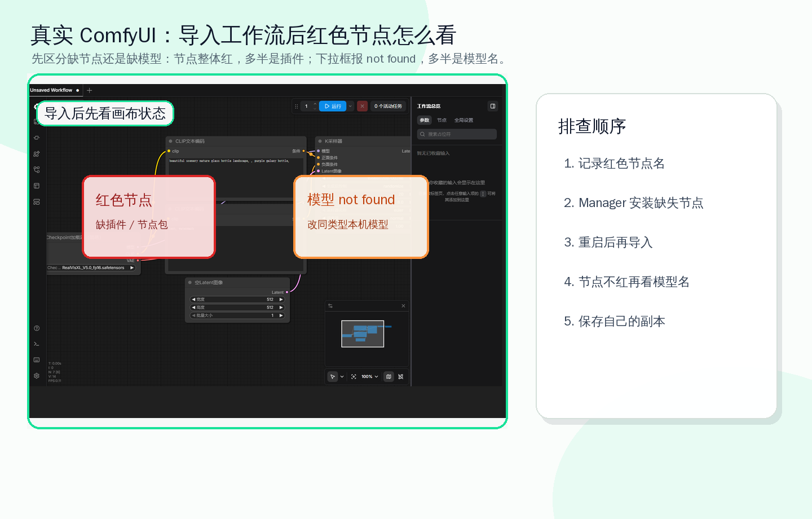This screenshot has height=519, width=812.
Task: Increase the batch count stepper
Action: tap(315, 104)
